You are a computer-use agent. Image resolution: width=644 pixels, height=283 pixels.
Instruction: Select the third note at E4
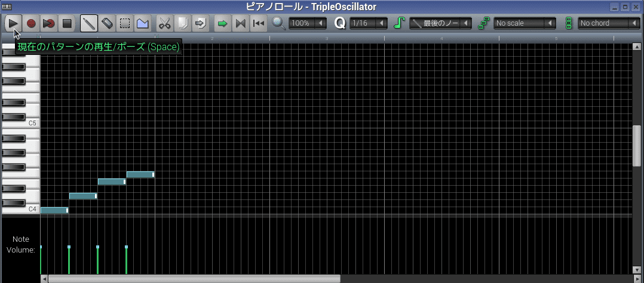(x=112, y=182)
